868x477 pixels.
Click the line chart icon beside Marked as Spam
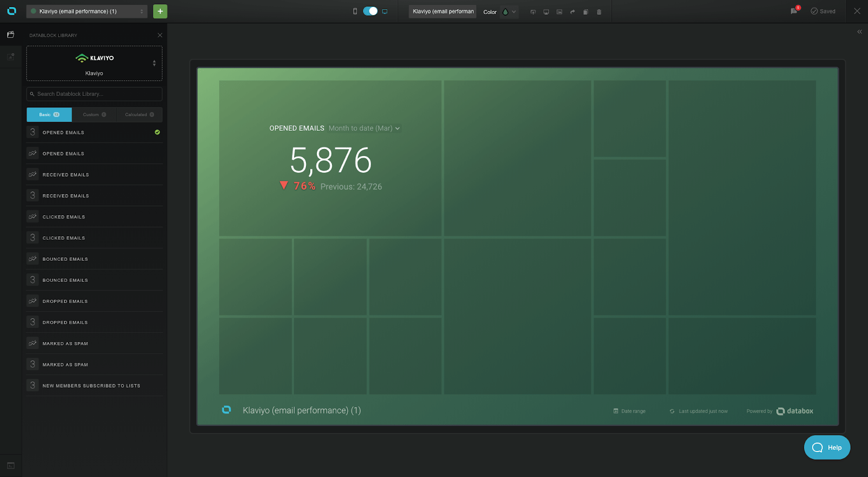coord(33,344)
